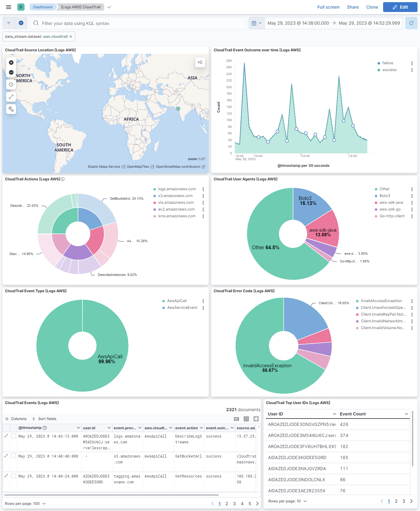Click the map zoom out button
Viewport: 420px width, 511px height.
11,73
